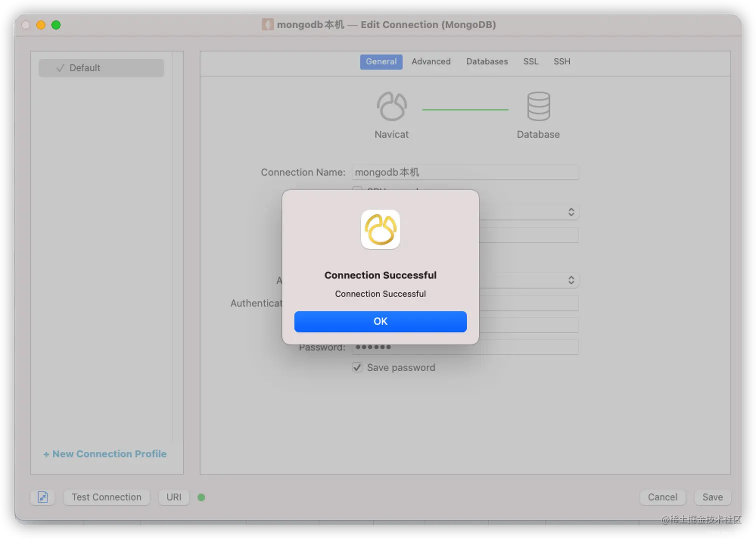The image size is (756, 539).
Task: Select the Default connection profile
Action: coord(101,68)
